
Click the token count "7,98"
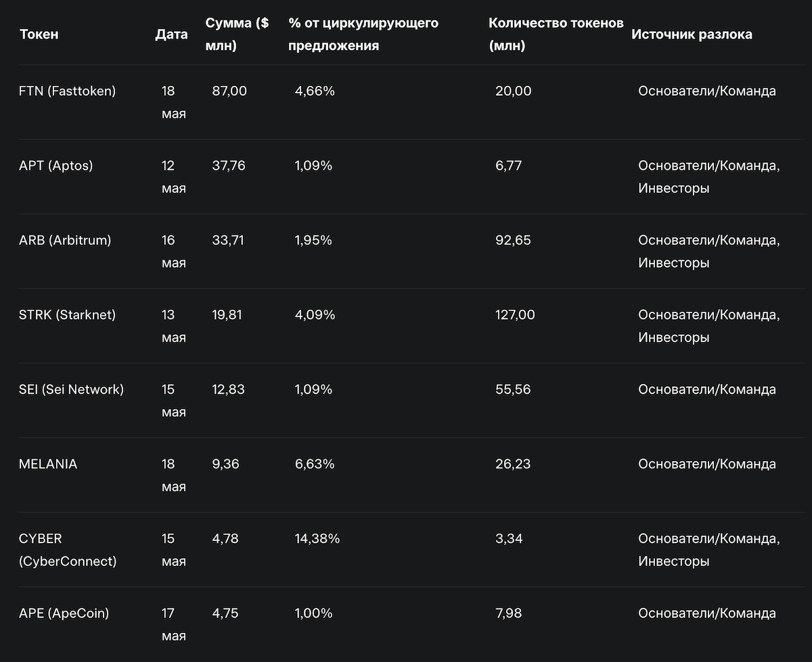[509, 612]
